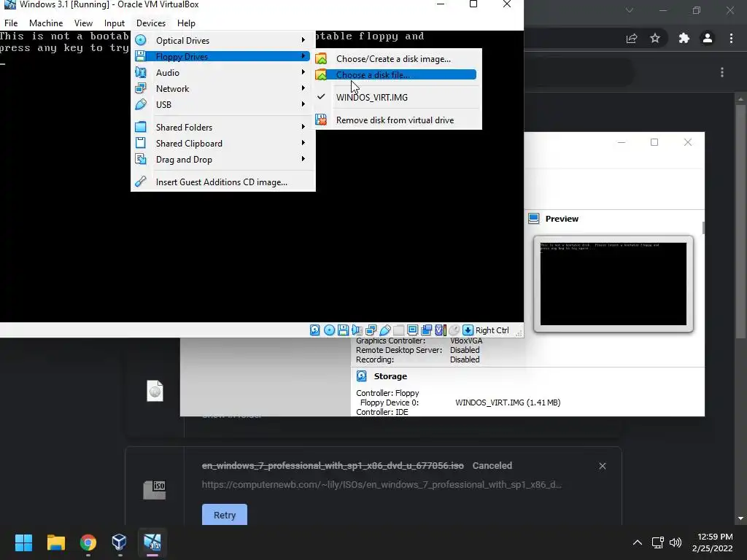Expand the Network submenu arrow

tap(303, 88)
